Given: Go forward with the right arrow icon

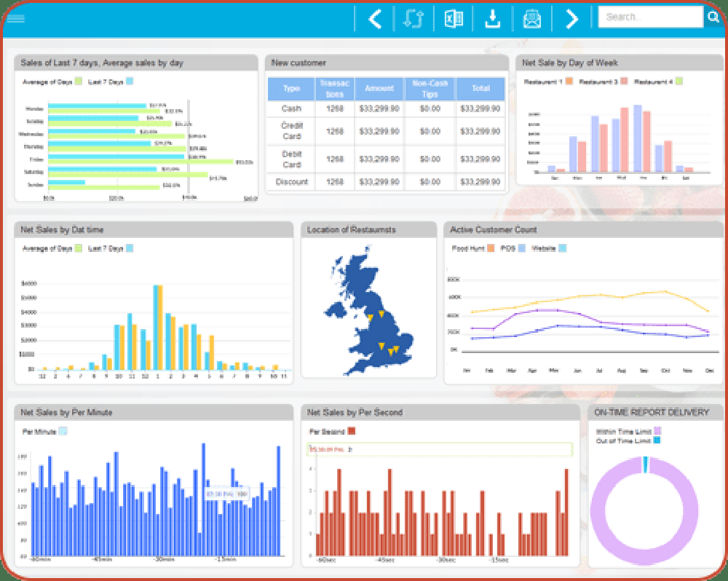Looking at the screenshot, I should (572, 19).
